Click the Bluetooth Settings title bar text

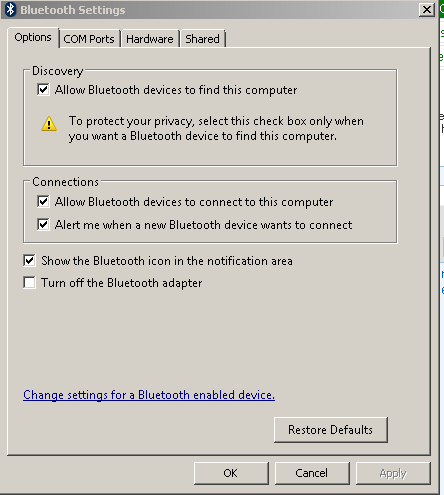coord(73,10)
